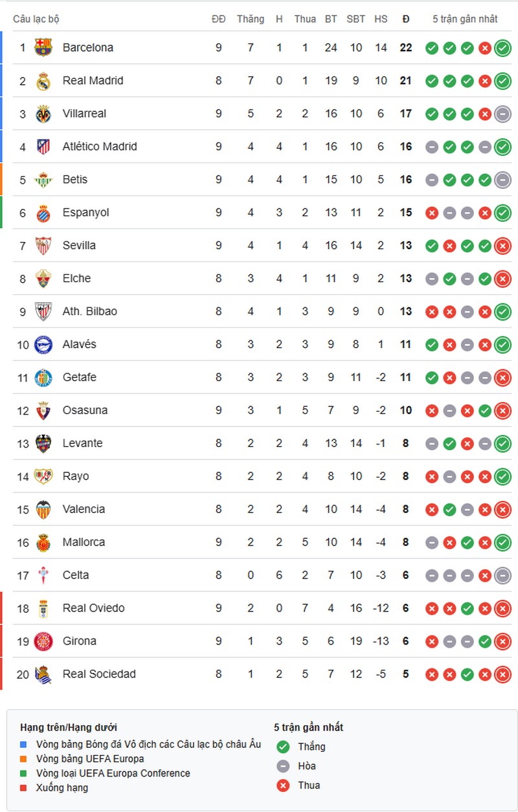Click Barcelona's most recent win result icon

[502, 48]
